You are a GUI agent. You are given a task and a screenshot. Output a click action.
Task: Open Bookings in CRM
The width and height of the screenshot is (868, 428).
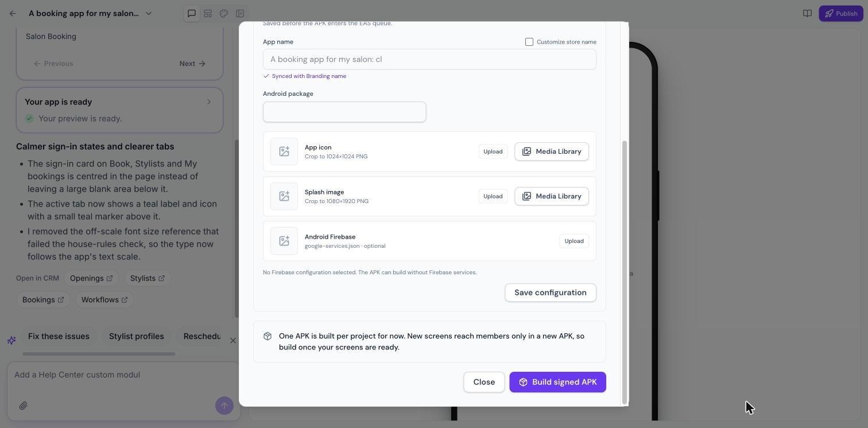(43, 300)
